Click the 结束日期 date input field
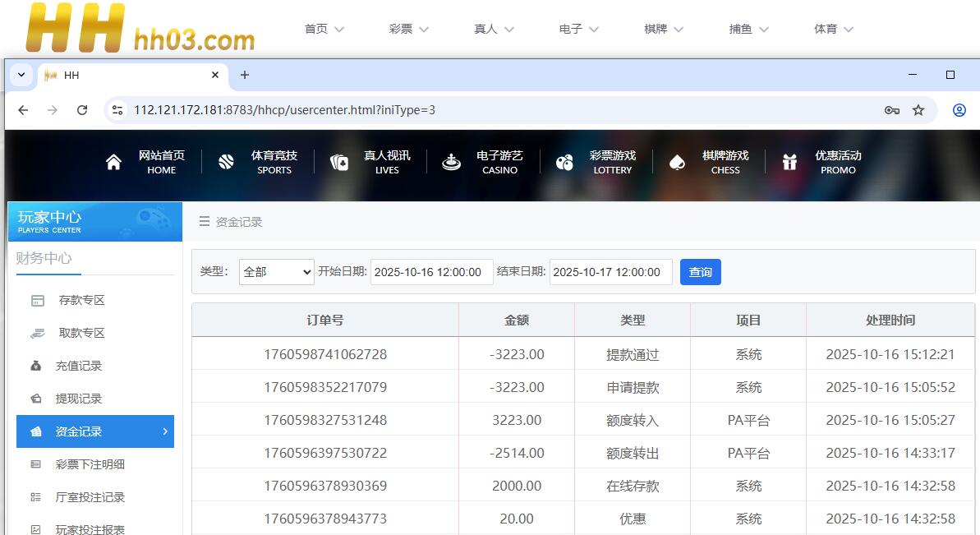 point(610,272)
